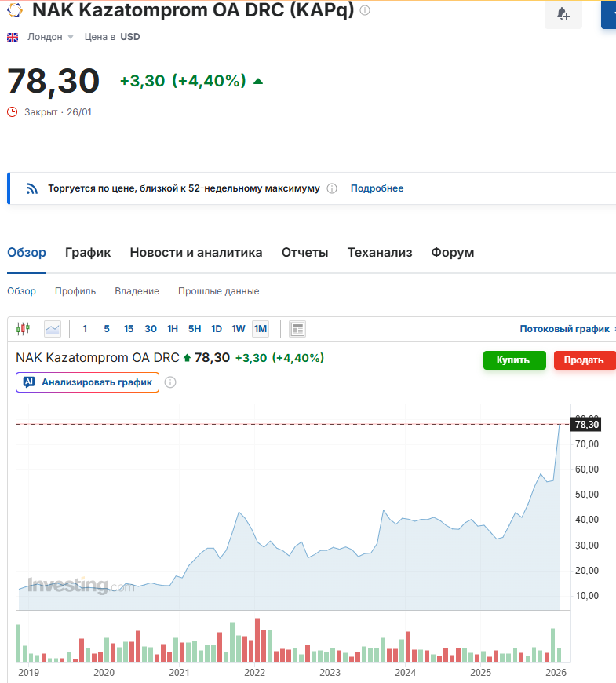Follow the Подробнее link
This screenshot has height=683, width=616.
(377, 188)
